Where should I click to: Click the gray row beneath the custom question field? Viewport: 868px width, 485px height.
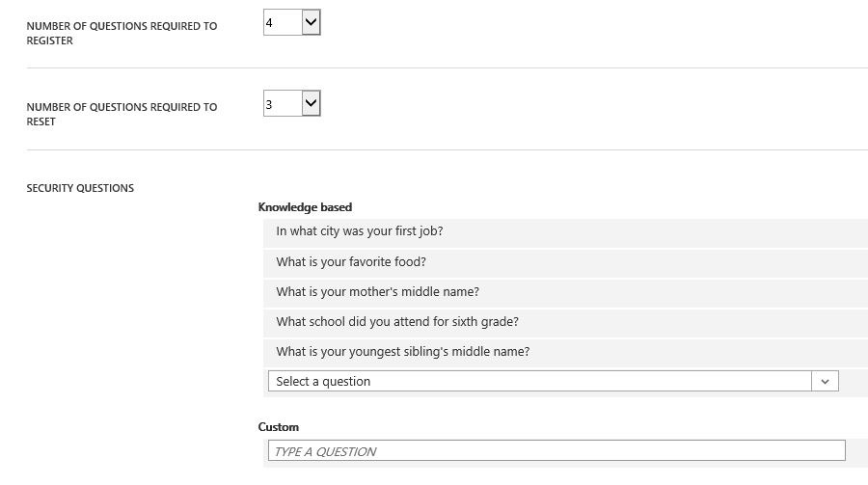coord(565,465)
